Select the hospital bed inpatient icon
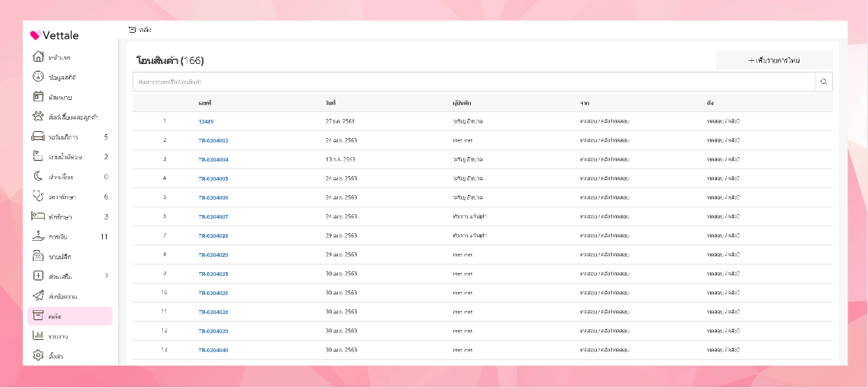 [x=38, y=216]
